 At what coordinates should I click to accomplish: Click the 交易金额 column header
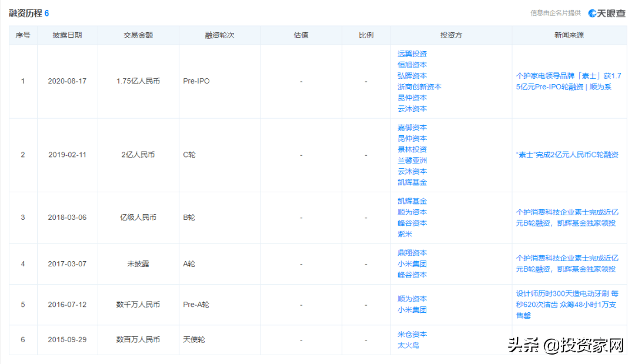tap(138, 35)
